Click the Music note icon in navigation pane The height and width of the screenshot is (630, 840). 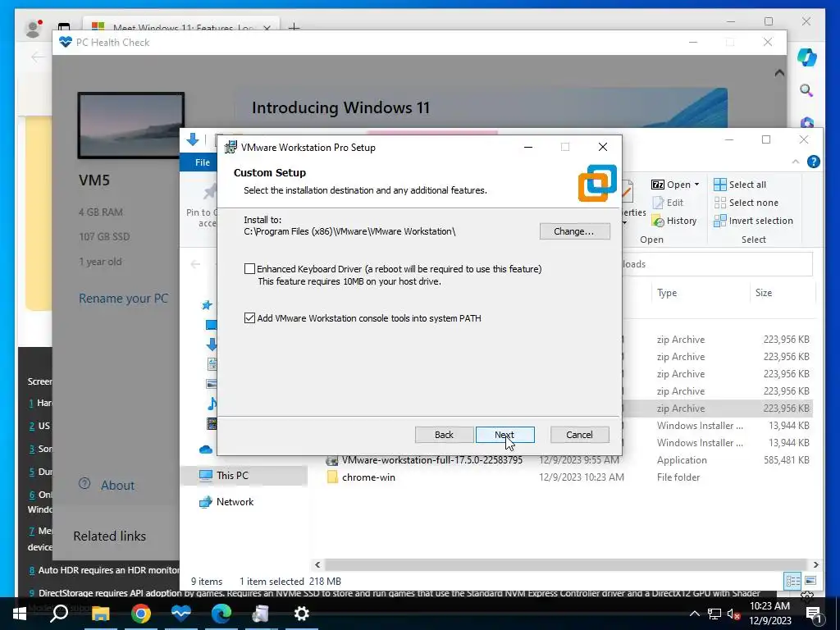click(212, 404)
